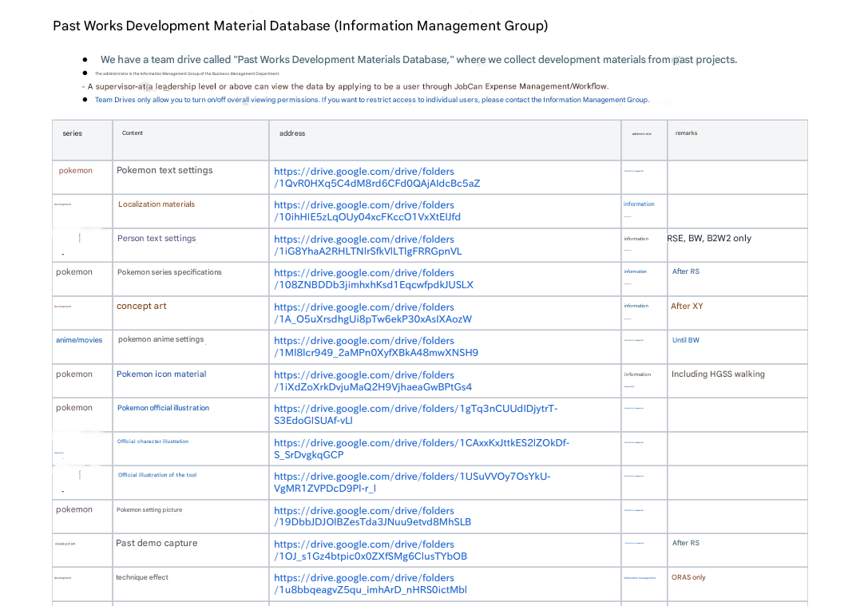Click the 'address' column header cell
The width and height of the screenshot is (868, 606).
(292, 133)
